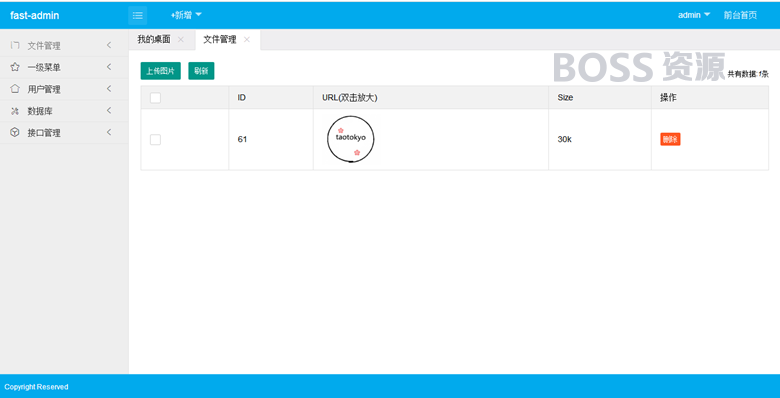This screenshot has width=780, height=398.
Task: Check the checkbox for row ID 61
Action: coord(155,140)
